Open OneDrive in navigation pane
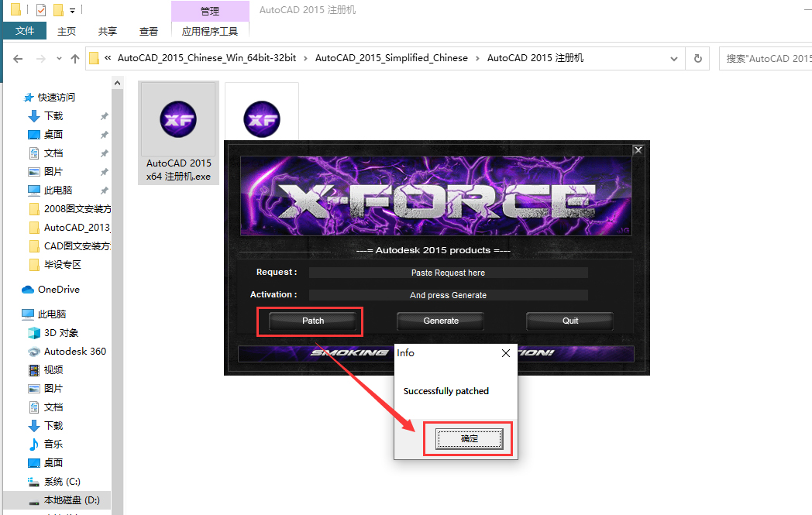 [x=59, y=290]
